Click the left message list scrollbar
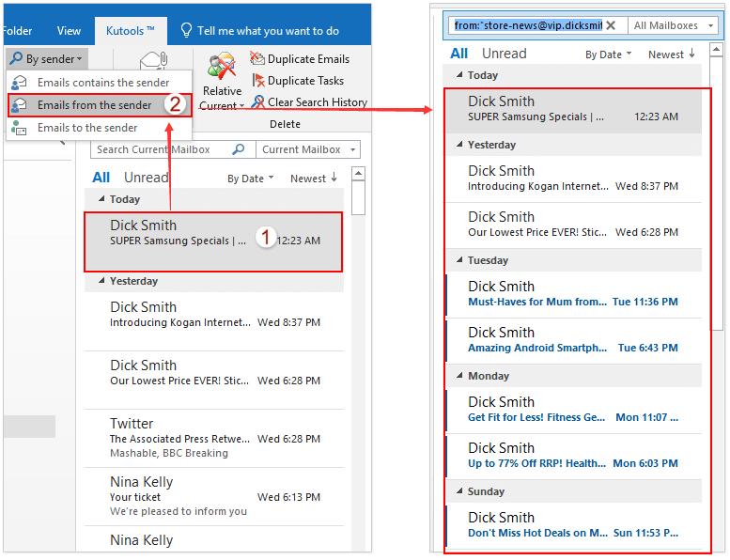 point(358,197)
